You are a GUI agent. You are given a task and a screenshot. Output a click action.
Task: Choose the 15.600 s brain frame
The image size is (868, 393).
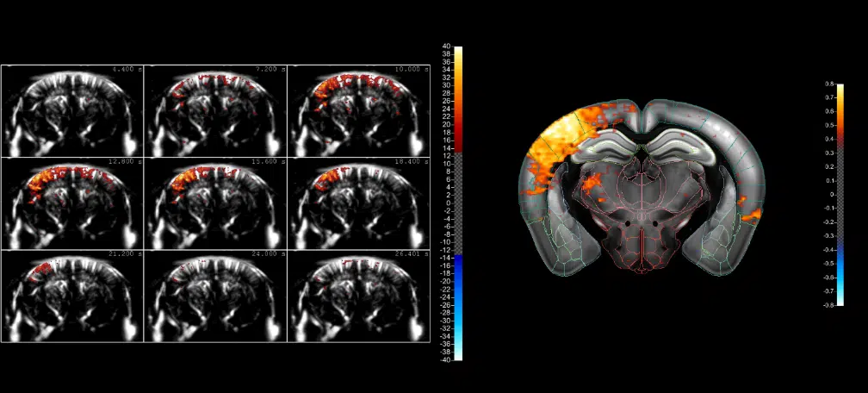[x=215, y=203]
